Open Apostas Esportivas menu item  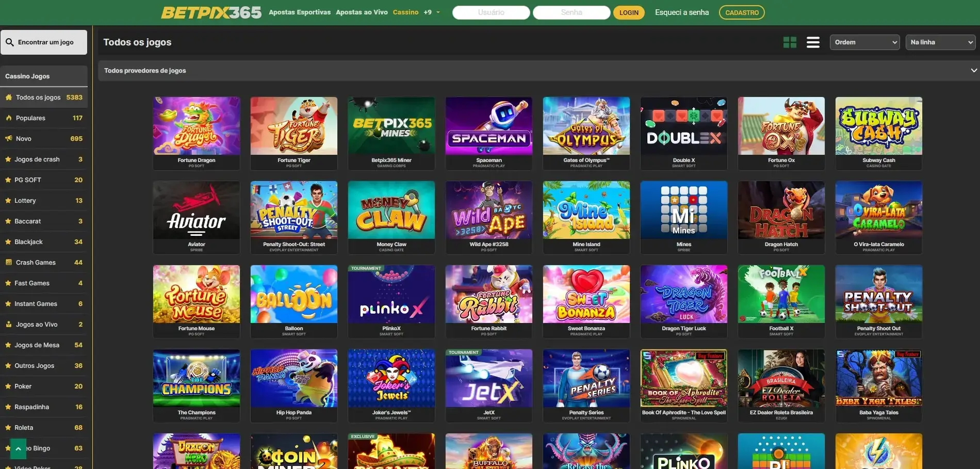coord(300,12)
